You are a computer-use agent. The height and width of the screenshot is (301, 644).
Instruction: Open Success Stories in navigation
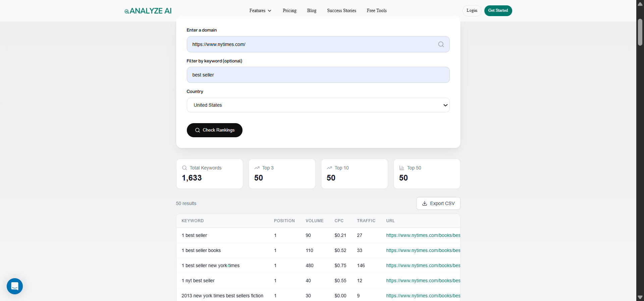341,11
